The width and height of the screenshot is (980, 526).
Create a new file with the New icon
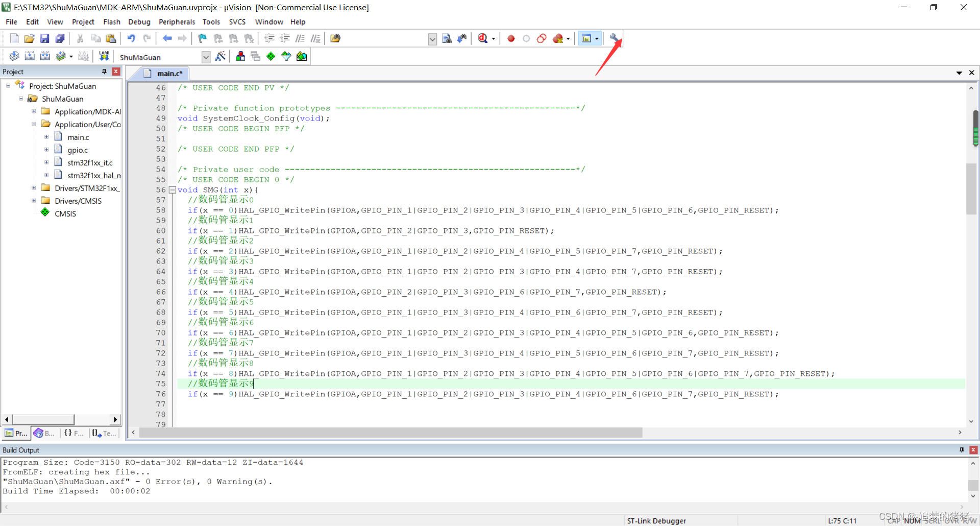(14, 38)
